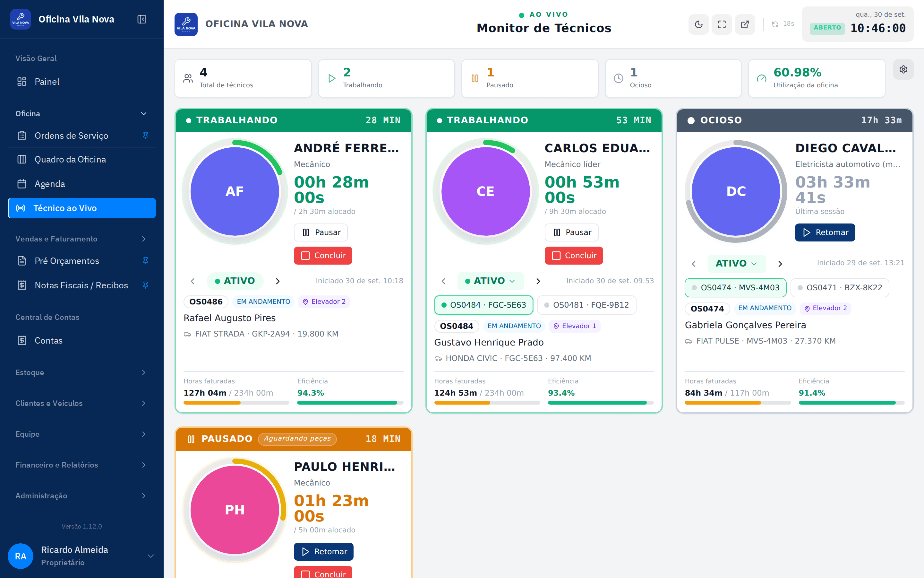Image resolution: width=924 pixels, height=578 pixels.
Task: Unpin Ordens de Serviço pin icon
Action: [x=145, y=135]
